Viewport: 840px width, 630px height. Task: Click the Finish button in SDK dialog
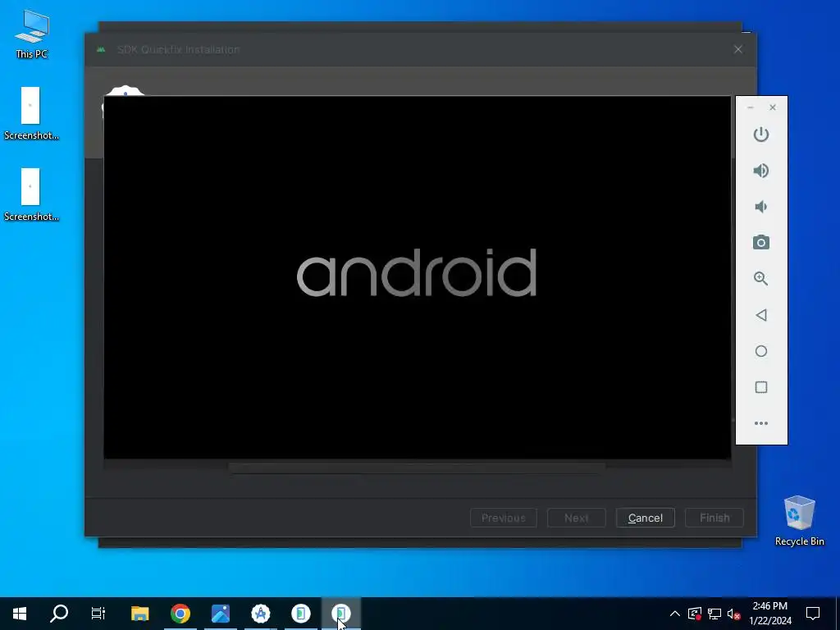(714, 518)
